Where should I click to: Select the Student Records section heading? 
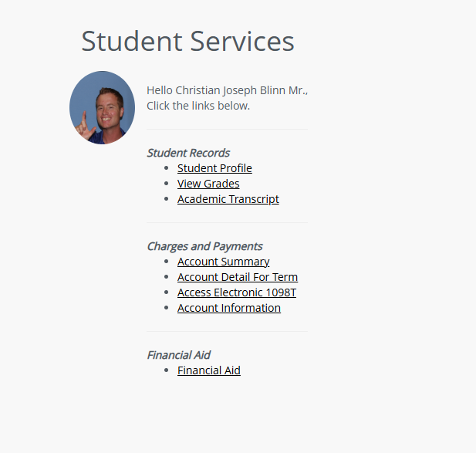point(188,153)
